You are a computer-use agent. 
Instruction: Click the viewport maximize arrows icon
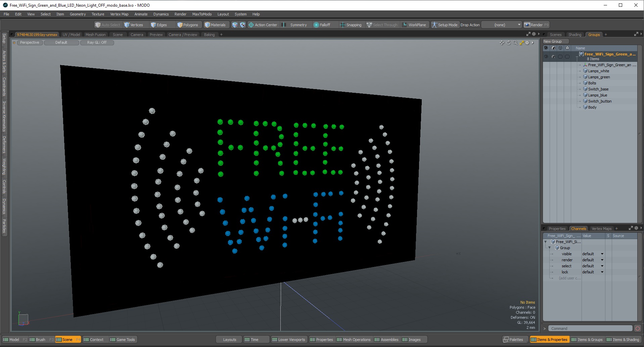tap(521, 43)
